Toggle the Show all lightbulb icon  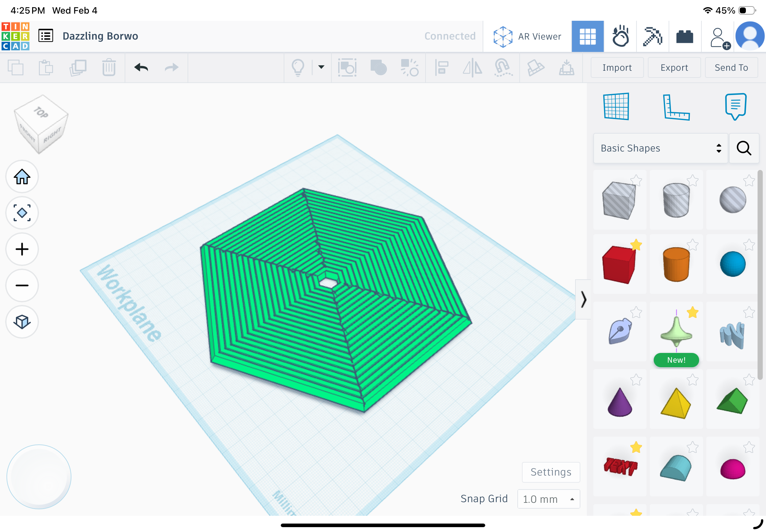[x=298, y=68]
